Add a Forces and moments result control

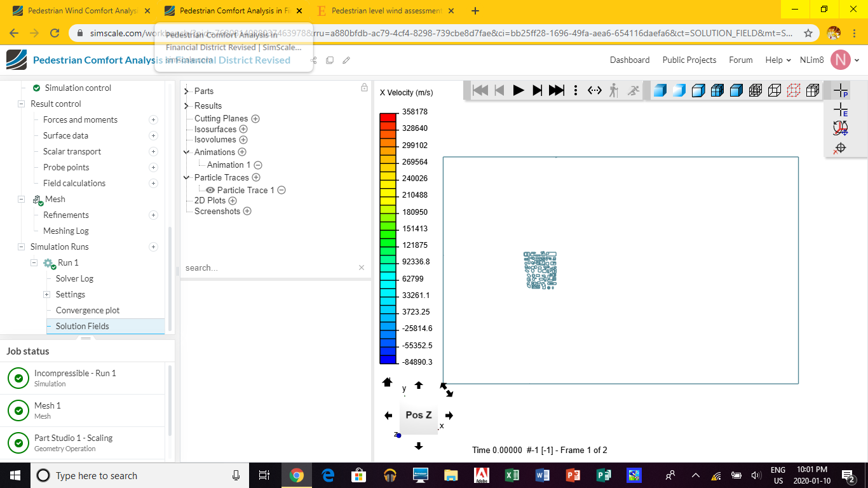point(153,119)
